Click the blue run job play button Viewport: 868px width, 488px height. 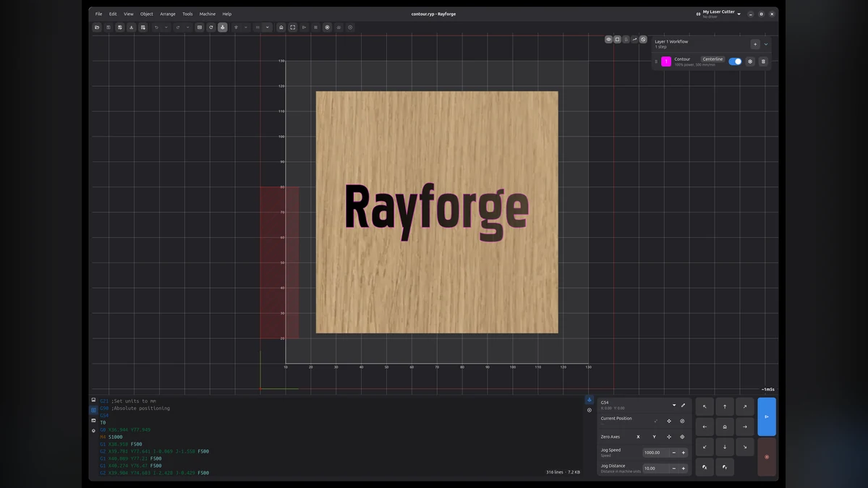[767, 416]
